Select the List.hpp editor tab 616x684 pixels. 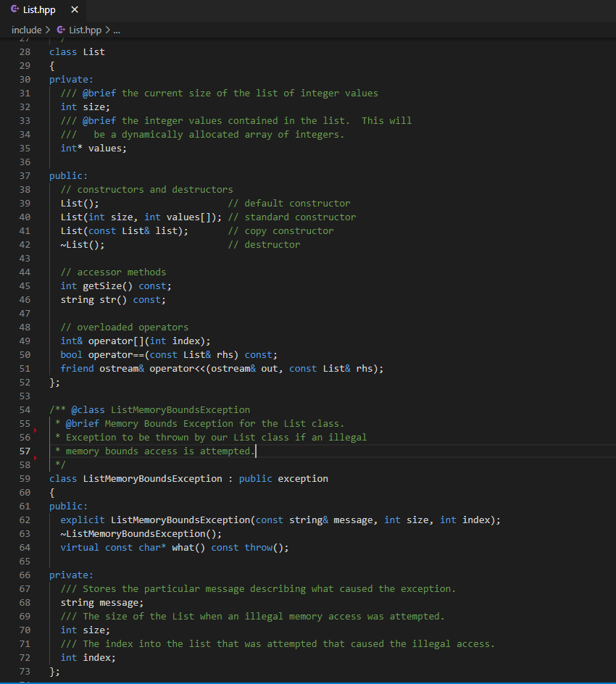point(40,10)
